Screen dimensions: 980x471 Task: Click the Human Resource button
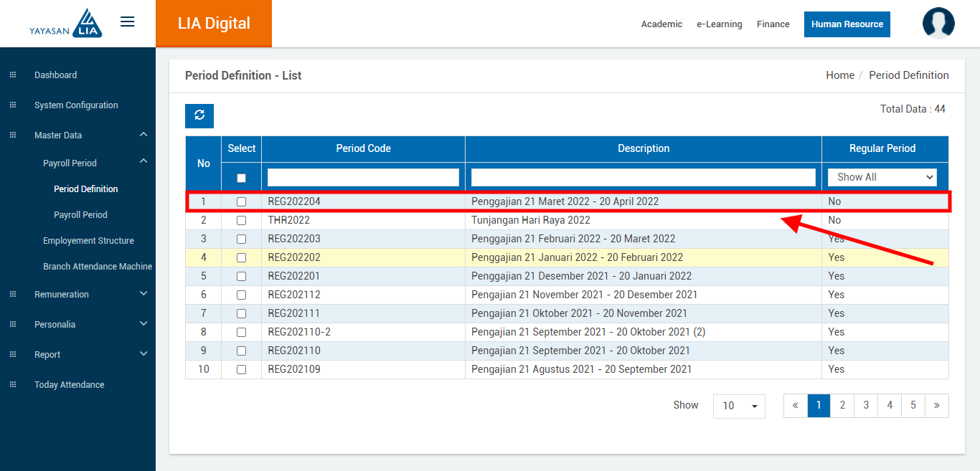pyautogui.click(x=847, y=24)
